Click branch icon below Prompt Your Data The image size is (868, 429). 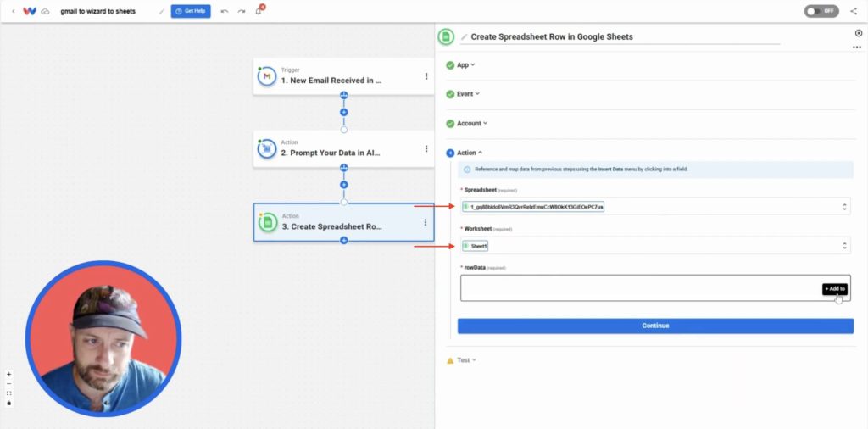pos(344,168)
